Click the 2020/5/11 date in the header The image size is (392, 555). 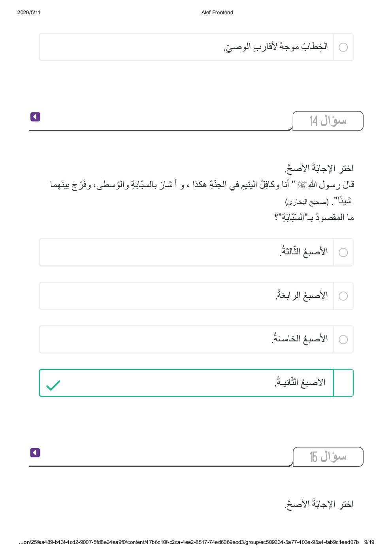29,12
